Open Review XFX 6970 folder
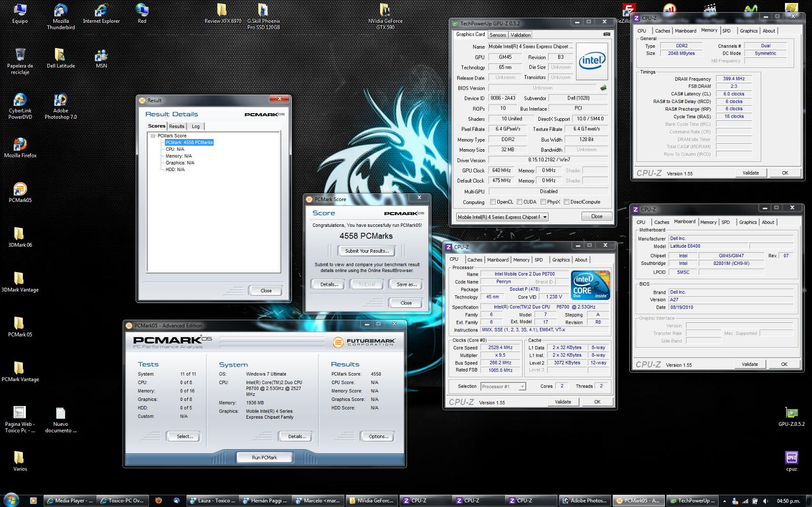This screenshot has height=507, width=812. [223, 13]
